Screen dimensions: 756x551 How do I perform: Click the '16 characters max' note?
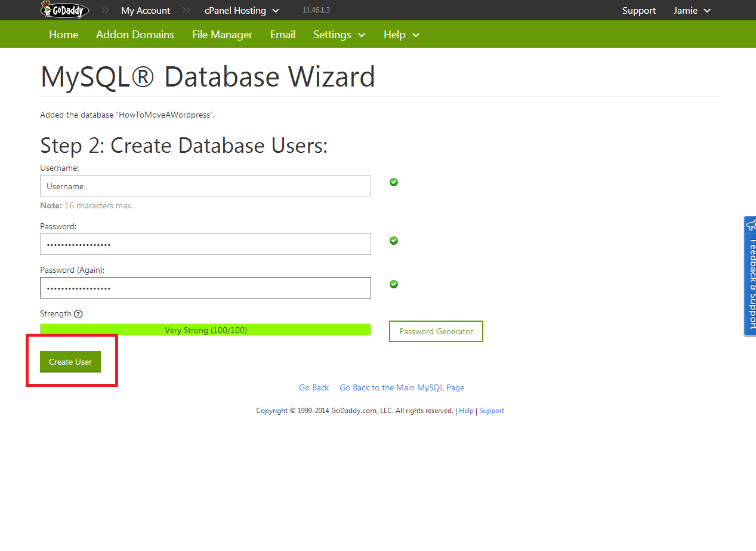pos(87,205)
